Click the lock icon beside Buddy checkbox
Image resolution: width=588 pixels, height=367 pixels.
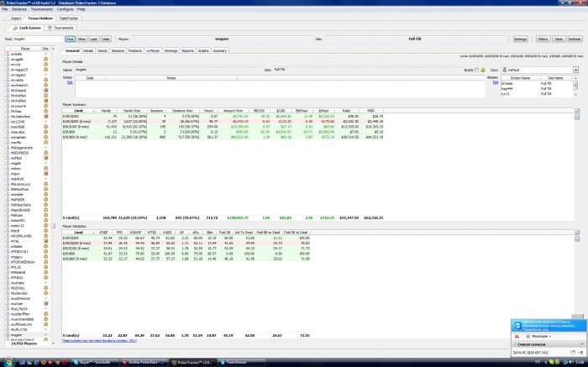point(483,70)
